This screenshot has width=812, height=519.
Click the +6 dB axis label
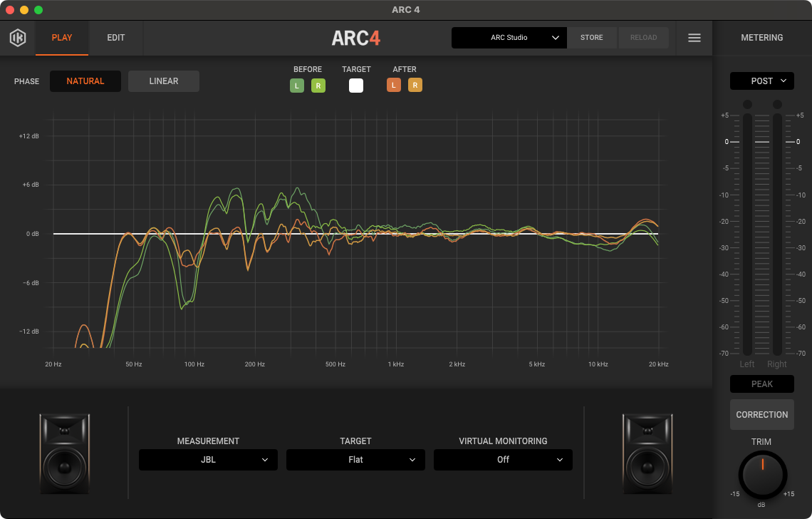[31, 185]
